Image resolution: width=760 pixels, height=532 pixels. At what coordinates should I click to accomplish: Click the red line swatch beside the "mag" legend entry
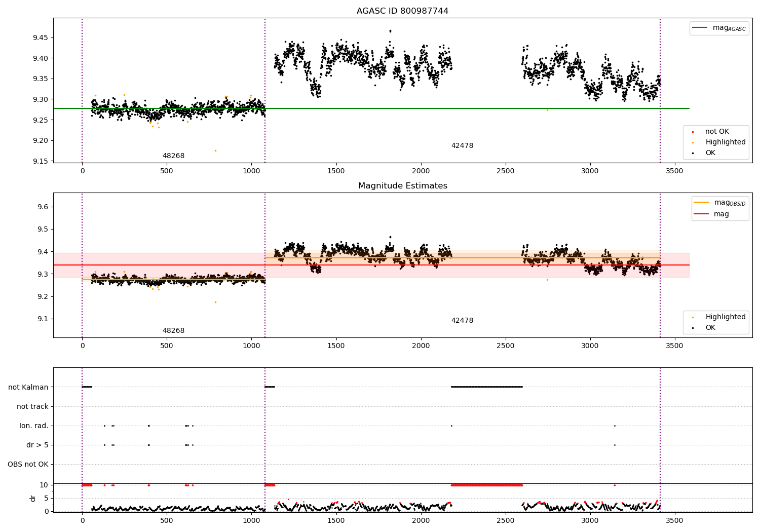701,214
